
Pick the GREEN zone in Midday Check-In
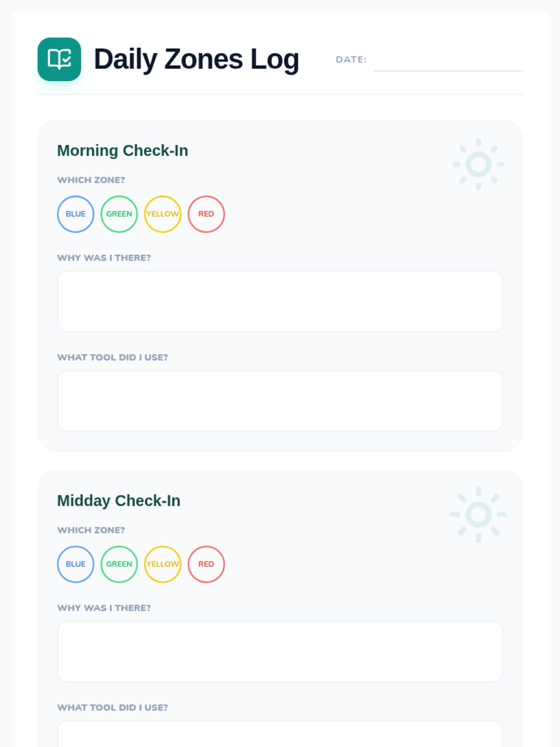[x=119, y=564]
